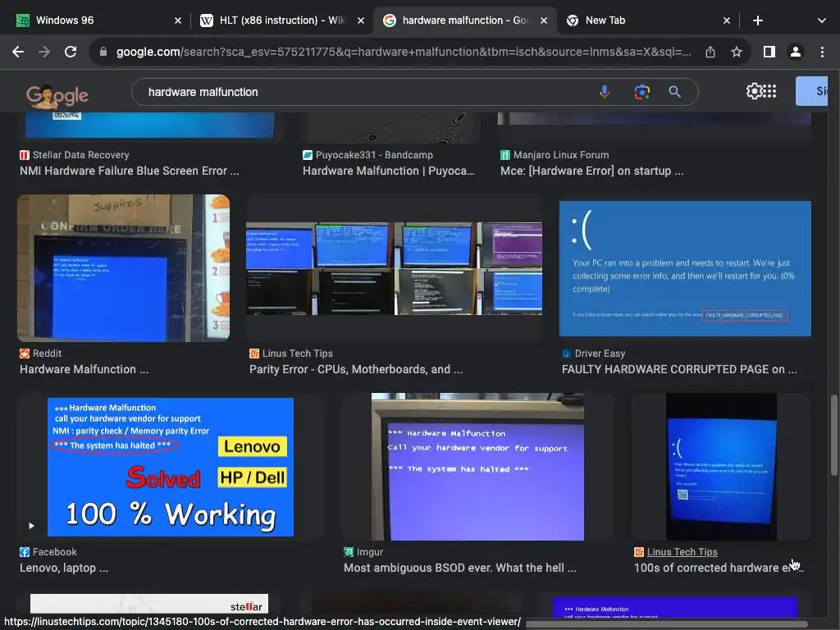Click the browser forward arrow
This screenshot has width=840, height=630.
click(44, 52)
